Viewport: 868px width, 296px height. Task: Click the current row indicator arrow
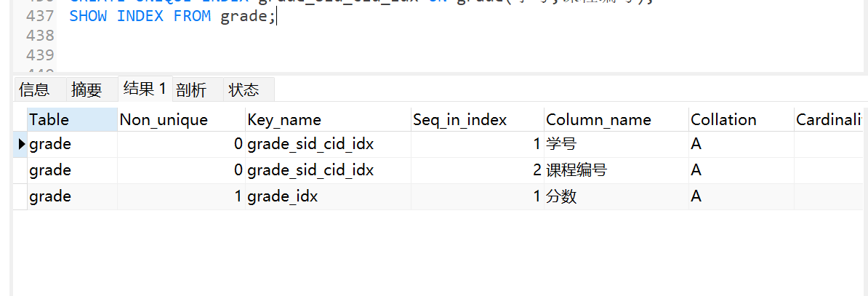coord(21,144)
